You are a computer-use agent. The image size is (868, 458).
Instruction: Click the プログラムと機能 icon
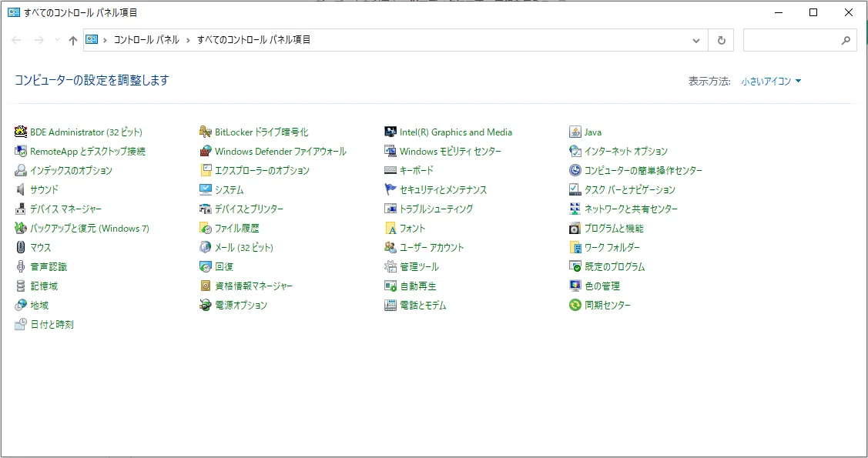tap(575, 228)
